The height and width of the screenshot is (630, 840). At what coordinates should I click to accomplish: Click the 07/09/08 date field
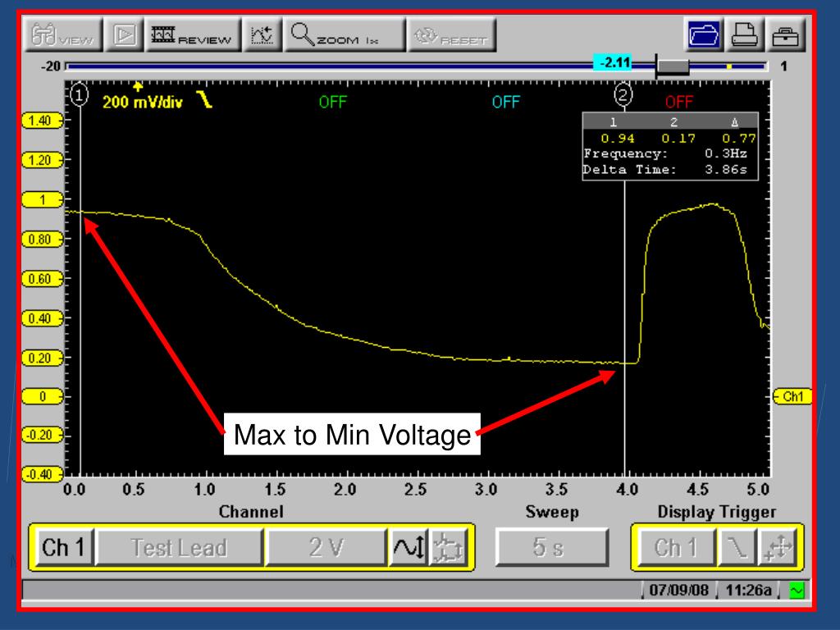(678, 591)
